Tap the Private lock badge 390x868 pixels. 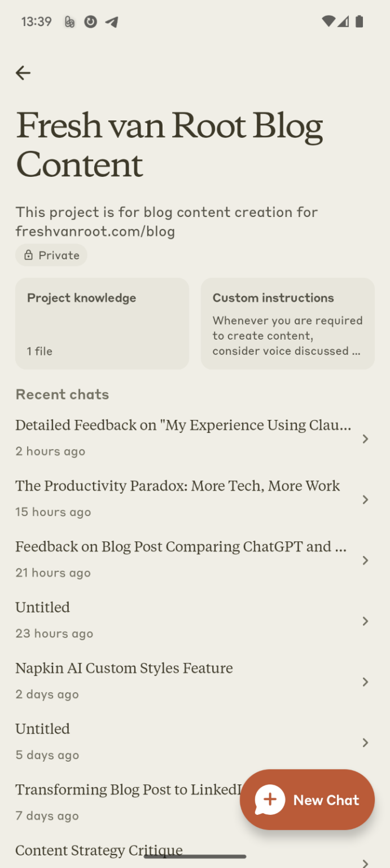(x=51, y=255)
